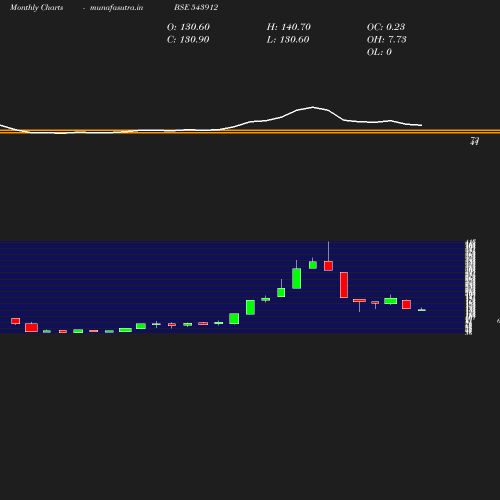
Task: Click the last small candle on the right
Action: [422, 310]
